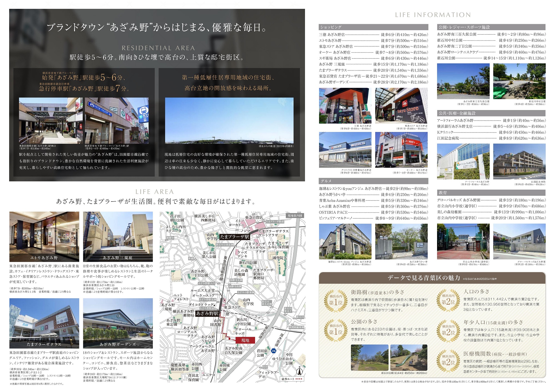Screen dimensions: 555x392
Task: Click the OSTERIA PACE list row
Action: [x=373, y=212]
